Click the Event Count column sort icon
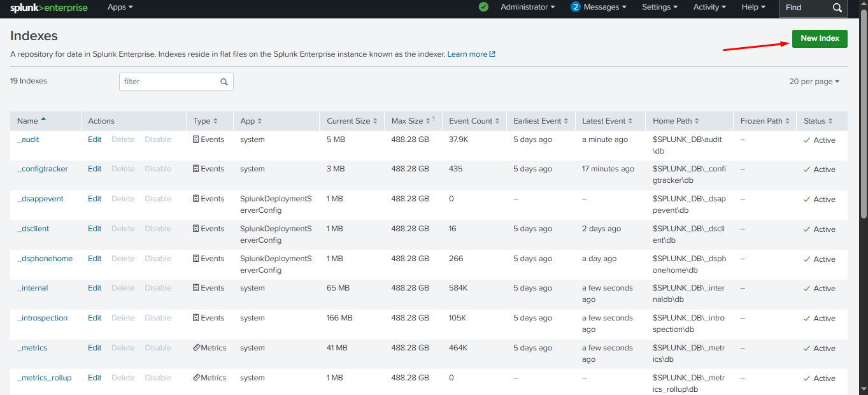868x395 pixels. click(x=499, y=121)
